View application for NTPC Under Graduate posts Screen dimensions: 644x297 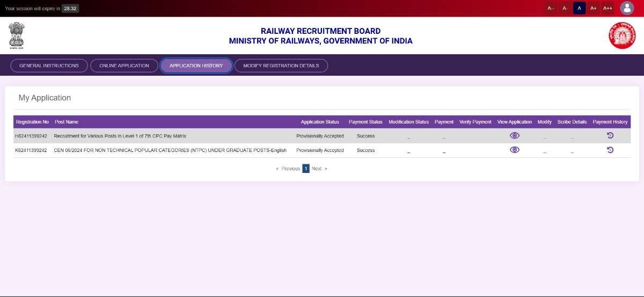(514, 150)
